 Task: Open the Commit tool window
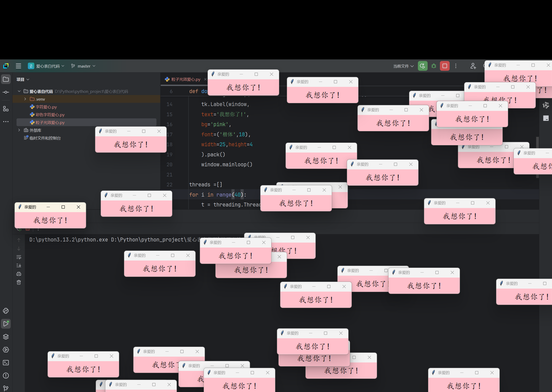click(6, 92)
